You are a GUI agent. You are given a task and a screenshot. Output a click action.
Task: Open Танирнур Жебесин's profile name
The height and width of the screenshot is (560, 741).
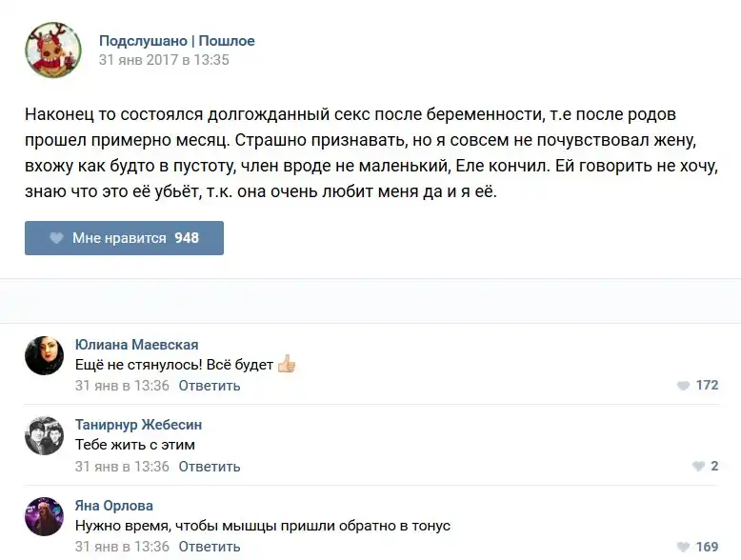(x=138, y=425)
